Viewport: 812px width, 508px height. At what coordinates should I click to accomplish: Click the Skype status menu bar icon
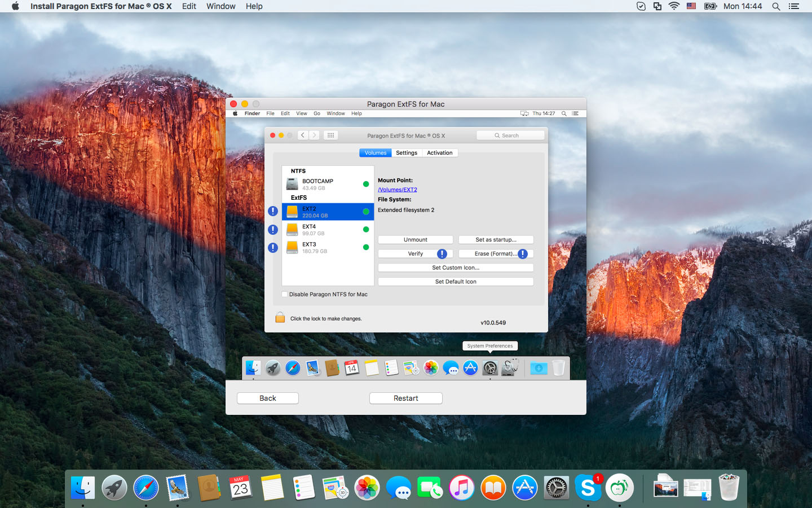click(641, 6)
